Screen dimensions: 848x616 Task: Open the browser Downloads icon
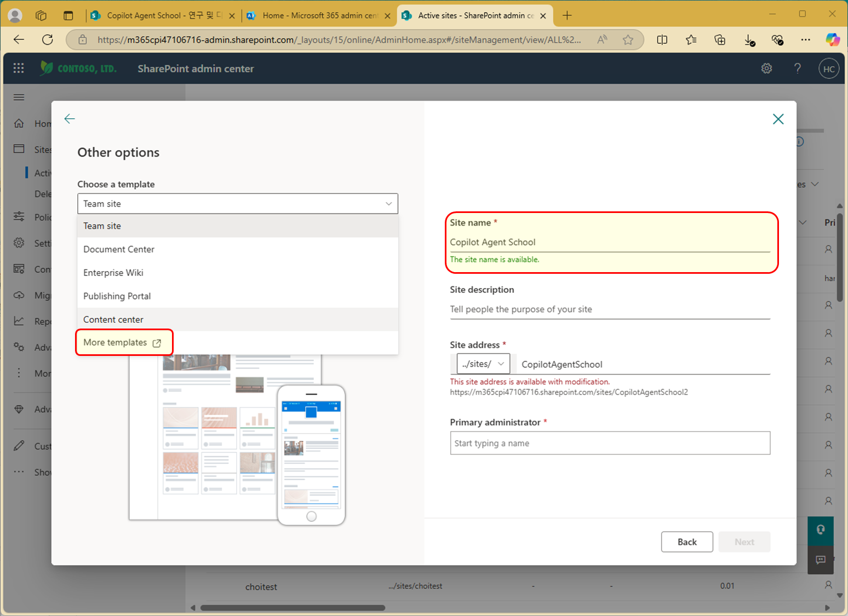[749, 40]
